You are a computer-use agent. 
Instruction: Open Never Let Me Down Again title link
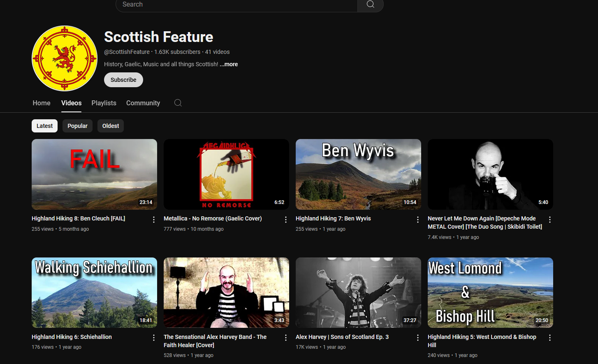pyautogui.click(x=485, y=223)
